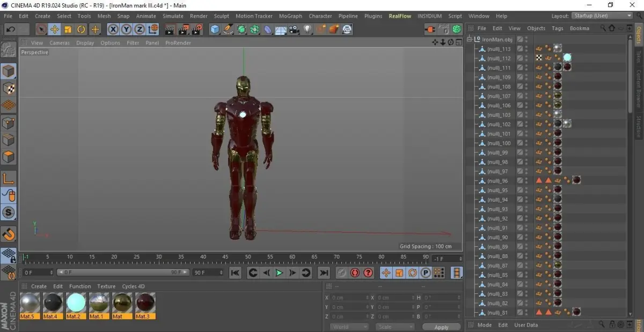
Task: Click the Camera object icon
Action: tap(294, 29)
